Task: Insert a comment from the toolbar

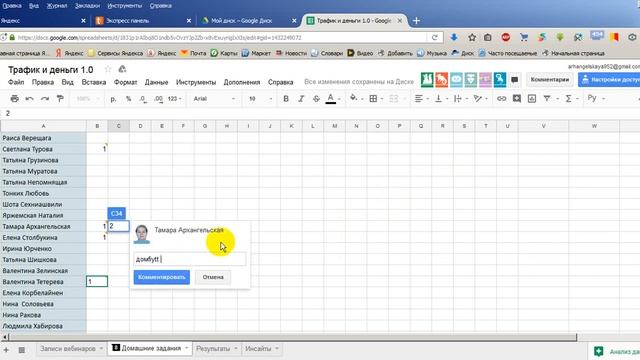Action: pyautogui.click(x=517, y=98)
